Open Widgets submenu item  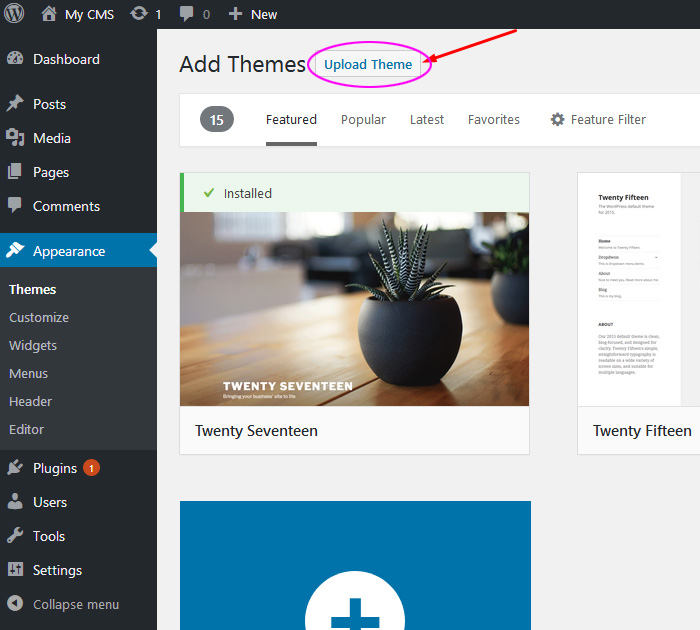tap(33, 346)
